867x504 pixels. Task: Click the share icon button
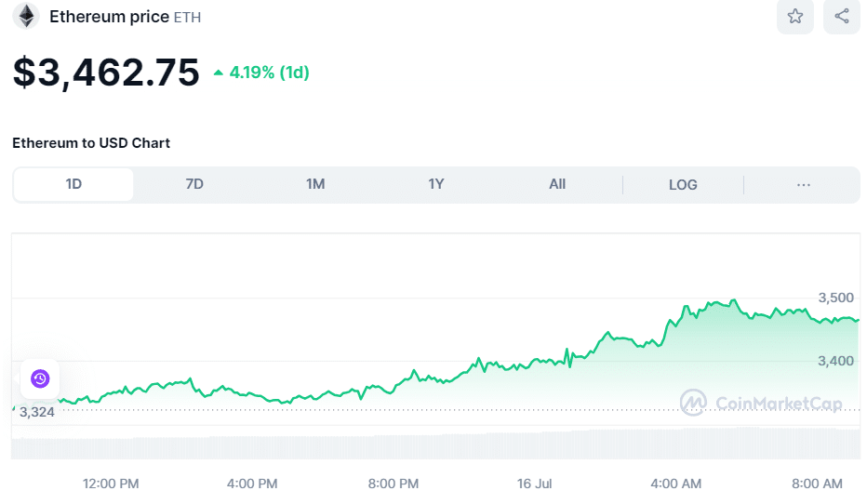842,16
